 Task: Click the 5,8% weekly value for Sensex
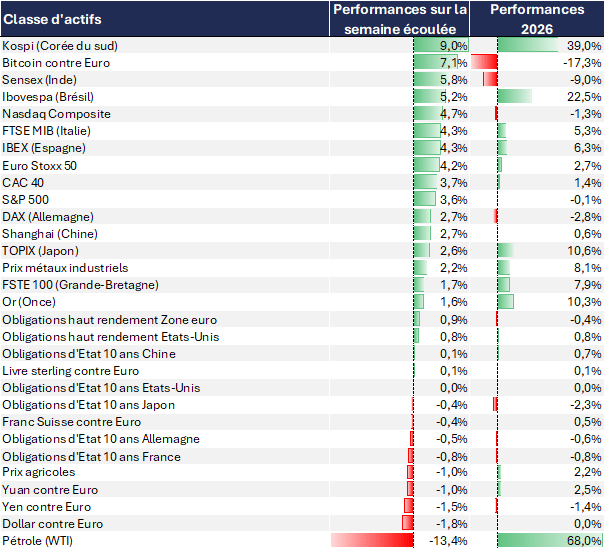[x=453, y=80]
